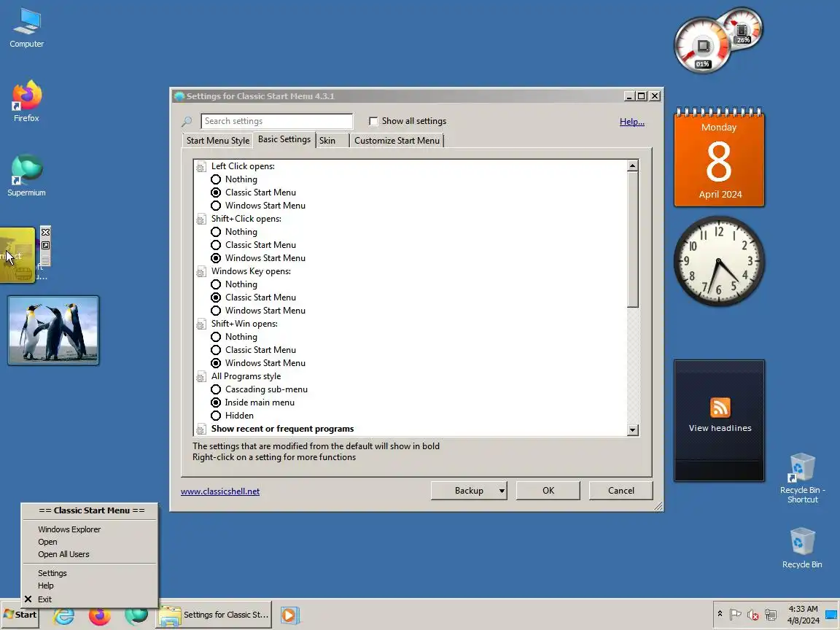Image resolution: width=840 pixels, height=630 pixels.
Task: Click the settings list scroll-down arrow
Action: click(x=633, y=429)
